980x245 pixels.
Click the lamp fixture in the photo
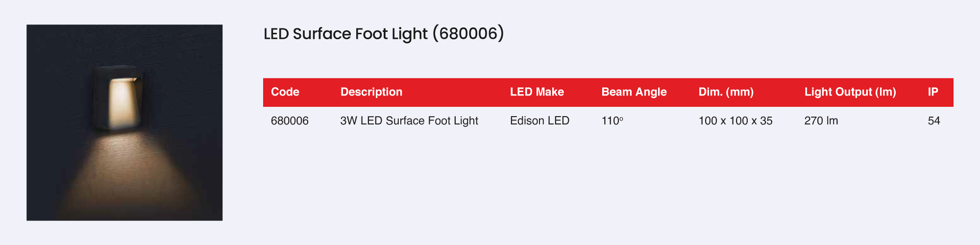[x=118, y=98]
